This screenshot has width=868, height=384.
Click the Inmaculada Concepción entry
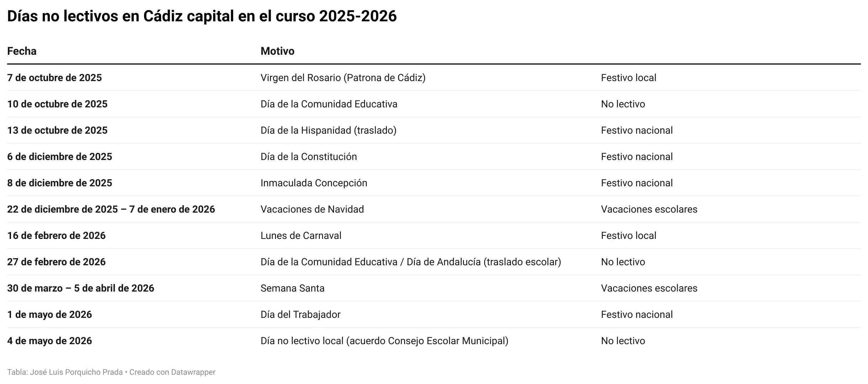point(313,183)
